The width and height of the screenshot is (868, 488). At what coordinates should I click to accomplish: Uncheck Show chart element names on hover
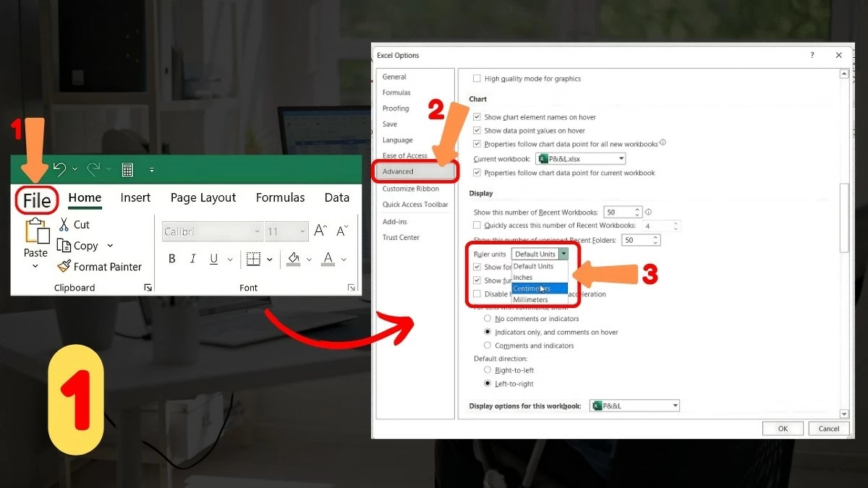pos(477,116)
